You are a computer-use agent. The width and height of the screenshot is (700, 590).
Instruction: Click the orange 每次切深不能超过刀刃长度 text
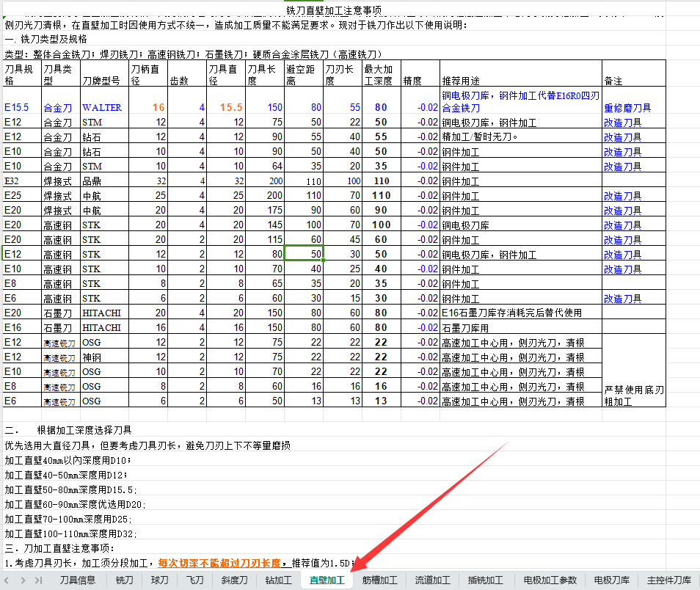pos(219,563)
